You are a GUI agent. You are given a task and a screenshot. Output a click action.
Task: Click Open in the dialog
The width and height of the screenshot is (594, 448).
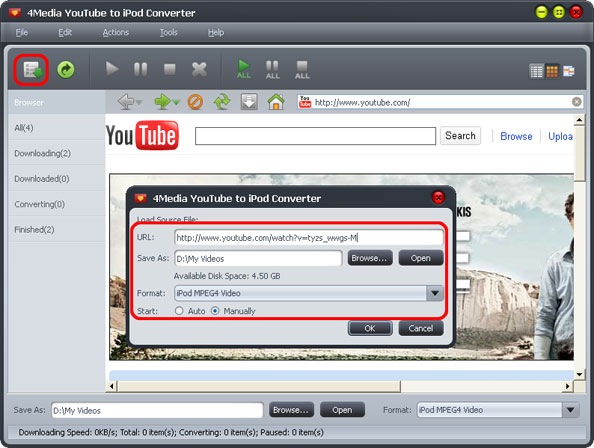(420, 258)
